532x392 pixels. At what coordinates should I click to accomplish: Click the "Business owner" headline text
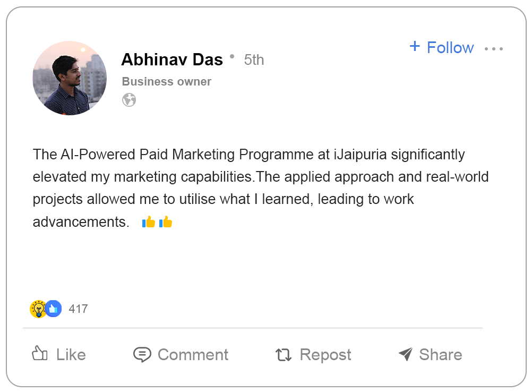pyautogui.click(x=166, y=82)
